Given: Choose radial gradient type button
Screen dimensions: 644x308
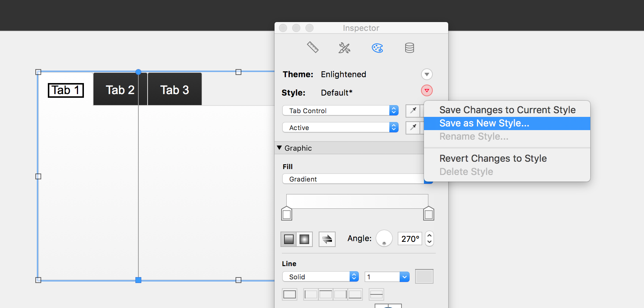Looking at the screenshot, I should [304, 239].
